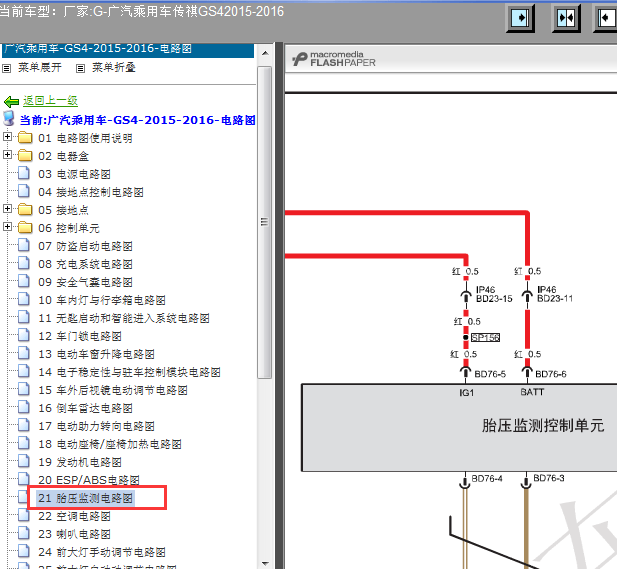617x569 pixels.
Task: Click the BD23-15 connector label
Action: click(494, 299)
